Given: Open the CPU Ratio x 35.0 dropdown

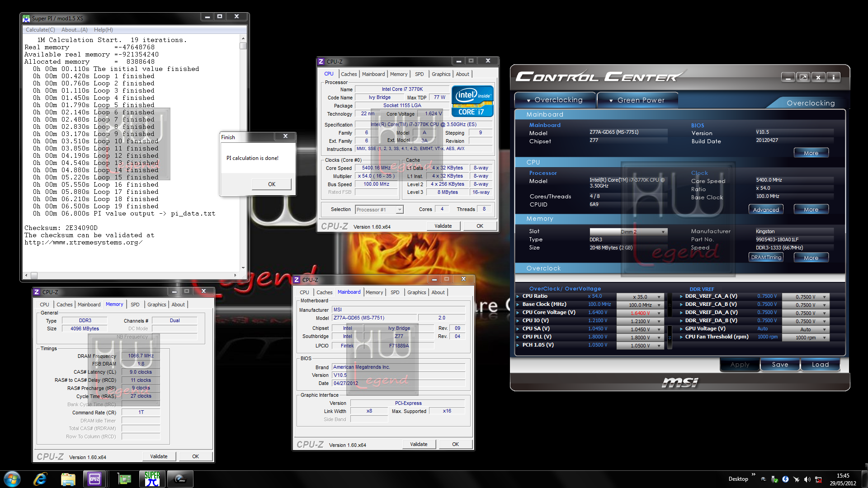Looking at the screenshot, I should (640, 297).
